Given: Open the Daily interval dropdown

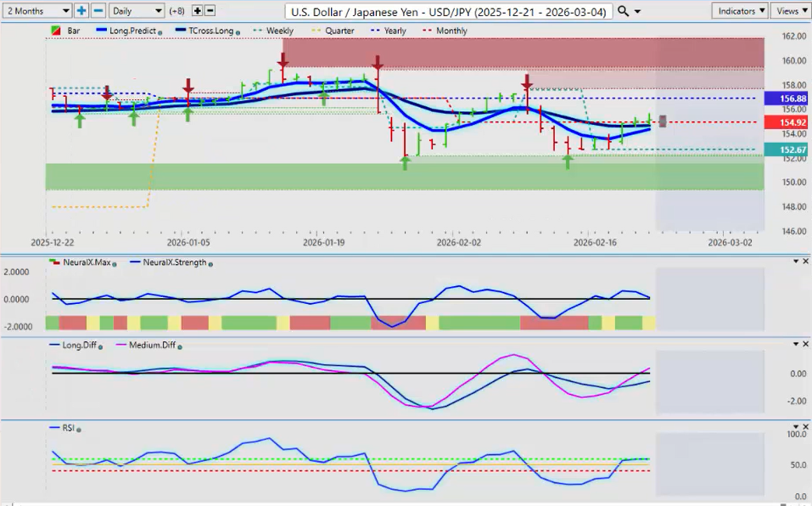Looking at the screenshot, I should (136, 11).
